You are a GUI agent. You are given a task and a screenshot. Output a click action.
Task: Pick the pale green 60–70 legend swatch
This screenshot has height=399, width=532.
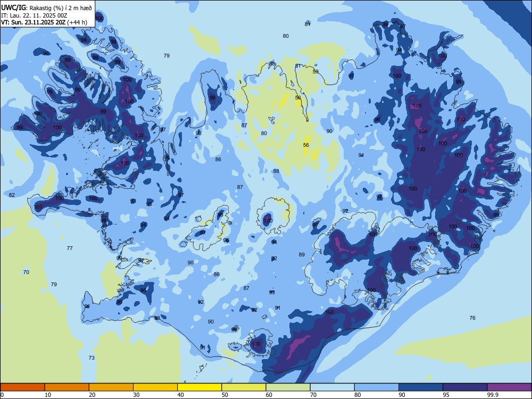[x=288, y=387]
